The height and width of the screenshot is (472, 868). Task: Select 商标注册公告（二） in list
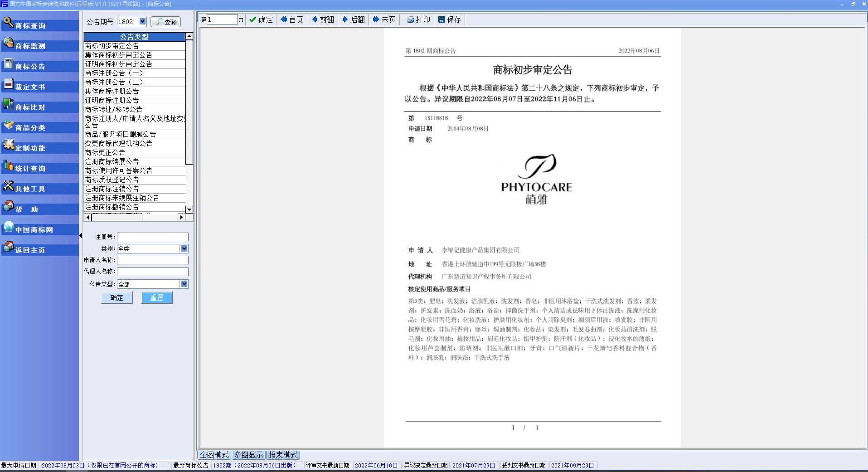[135, 82]
